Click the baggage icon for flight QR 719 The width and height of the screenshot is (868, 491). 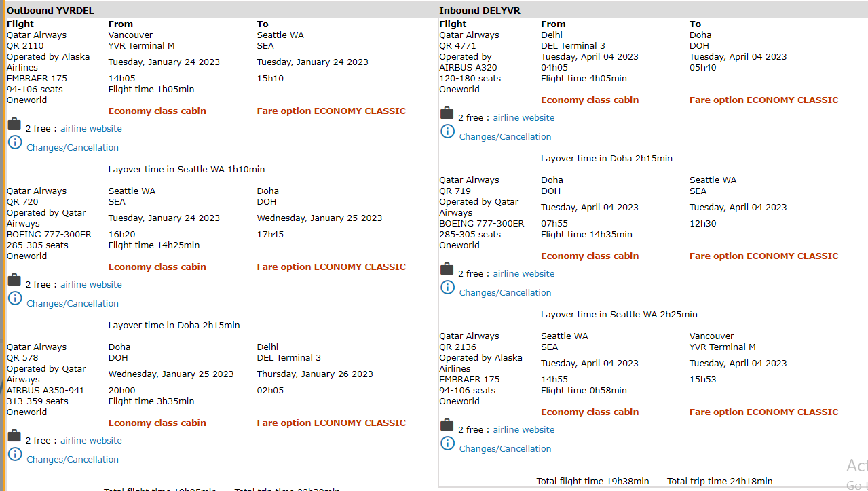pyautogui.click(x=447, y=269)
